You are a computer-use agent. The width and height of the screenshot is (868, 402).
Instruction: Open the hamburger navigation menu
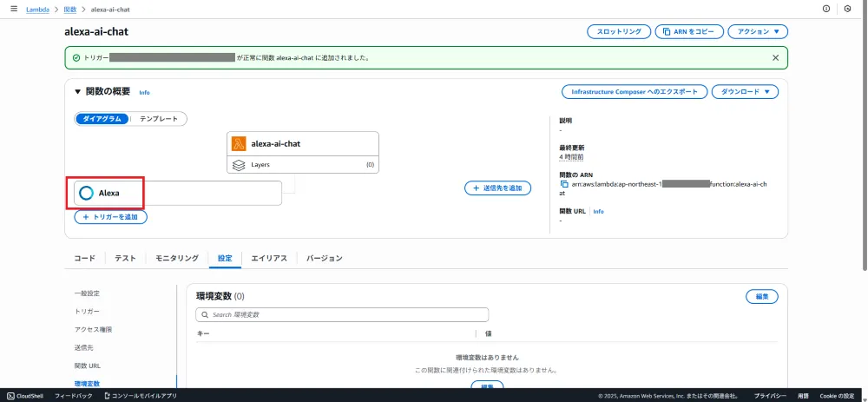tap(13, 8)
